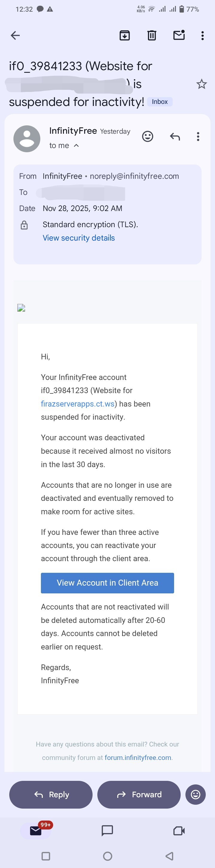The width and height of the screenshot is (215, 868).
Task: Star this email conversation
Action: (202, 84)
